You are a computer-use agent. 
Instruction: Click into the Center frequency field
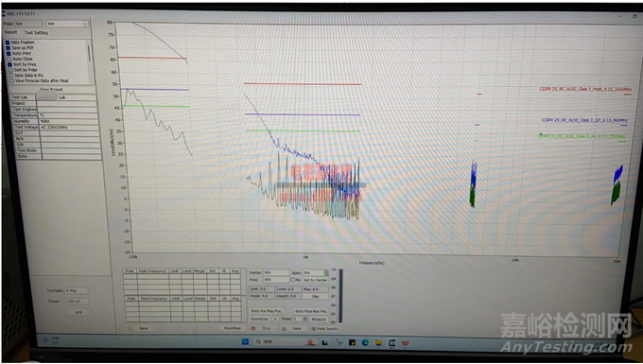click(x=276, y=272)
